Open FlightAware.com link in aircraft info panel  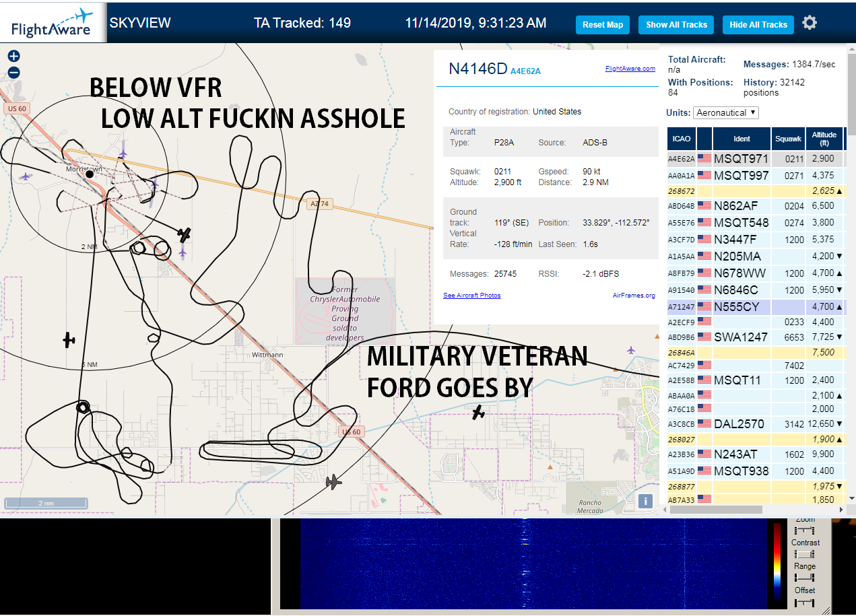(630, 69)
